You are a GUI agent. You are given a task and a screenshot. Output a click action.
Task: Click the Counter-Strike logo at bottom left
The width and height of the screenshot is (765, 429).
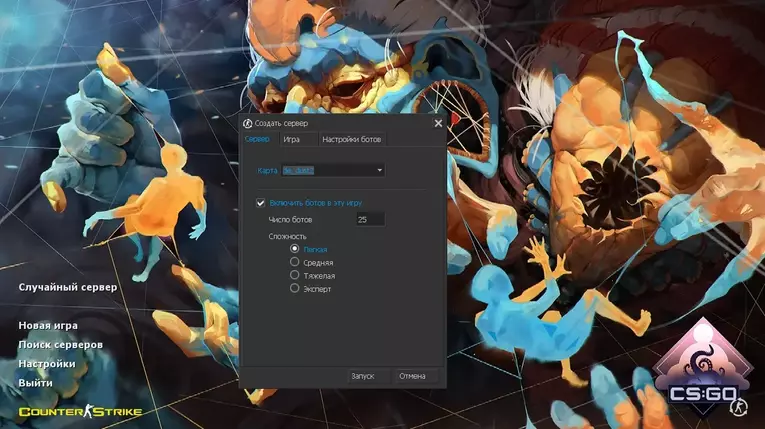coord(81,411)
